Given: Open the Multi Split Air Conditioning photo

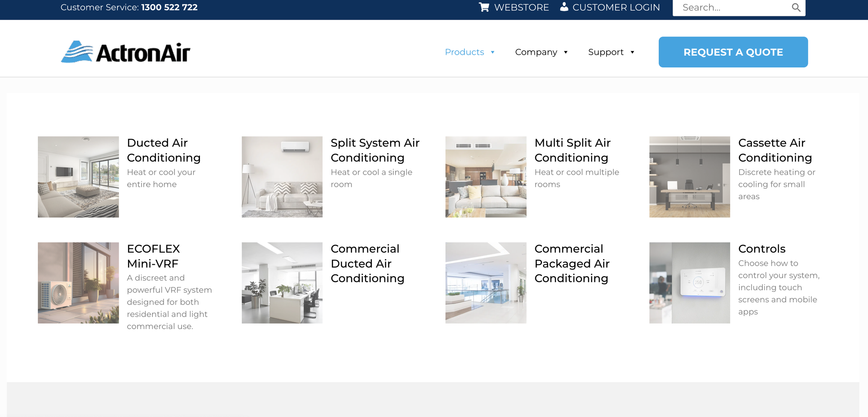Looking at the screenshot, I should 486,177.
